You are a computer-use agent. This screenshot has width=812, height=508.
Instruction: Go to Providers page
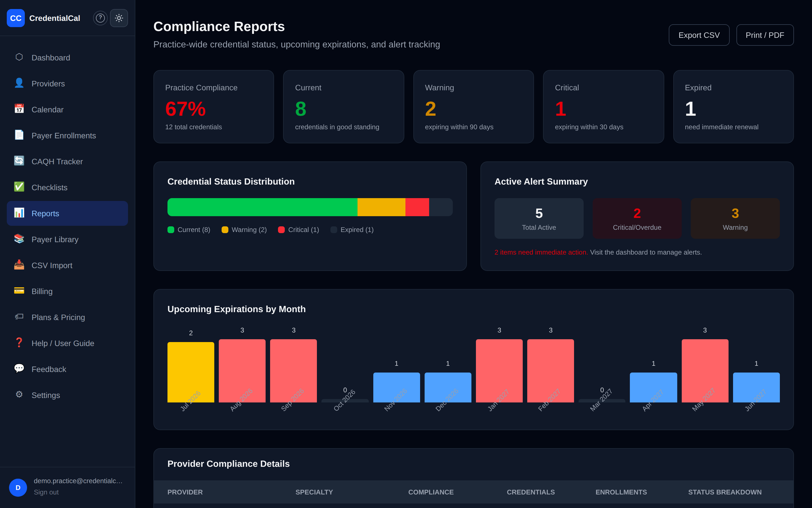coord(67,84)
